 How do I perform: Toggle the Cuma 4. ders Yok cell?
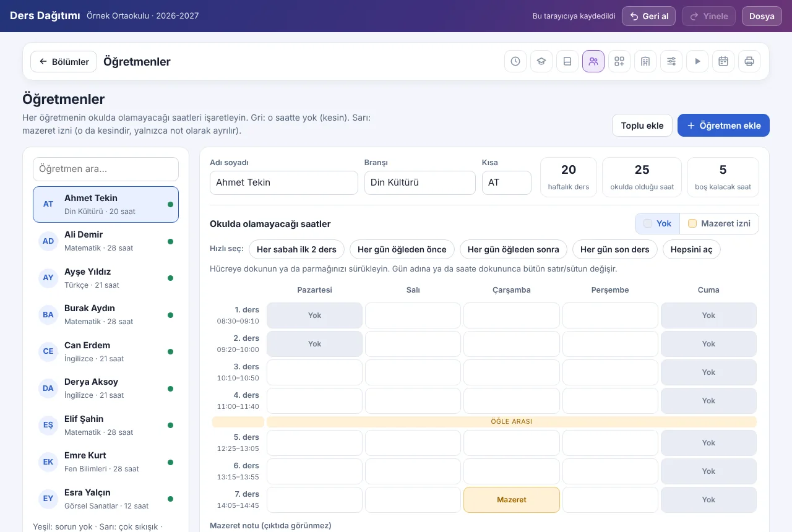pyautogui.click(x=708, y=401)
